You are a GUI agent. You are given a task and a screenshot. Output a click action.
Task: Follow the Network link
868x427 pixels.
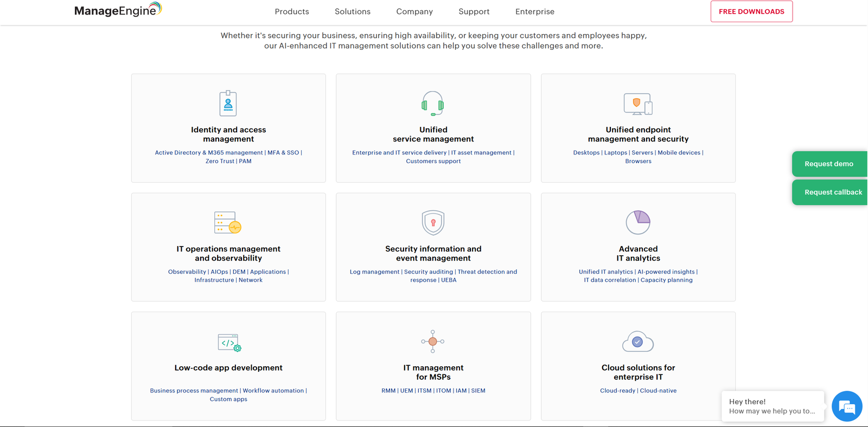[251, 280]
